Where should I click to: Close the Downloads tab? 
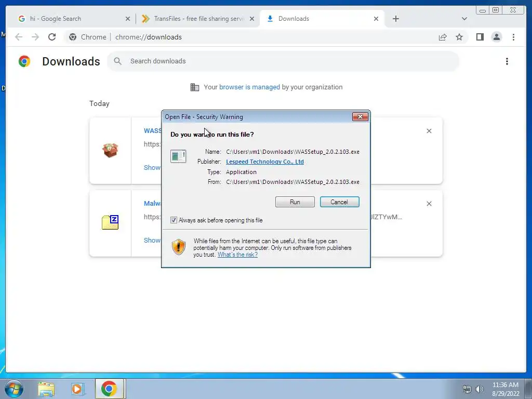pyautogui.click(x=376, y=19)
